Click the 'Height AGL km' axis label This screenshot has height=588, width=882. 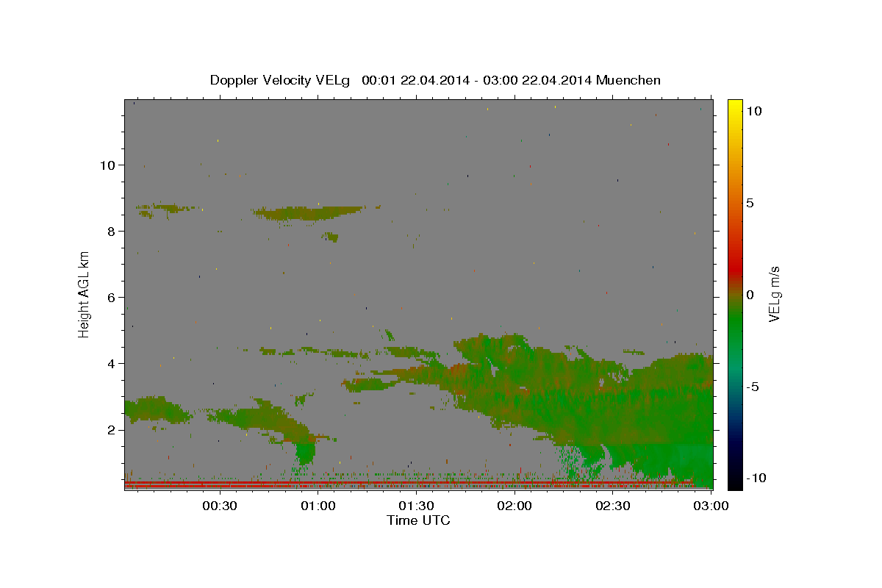click(85, 294)
